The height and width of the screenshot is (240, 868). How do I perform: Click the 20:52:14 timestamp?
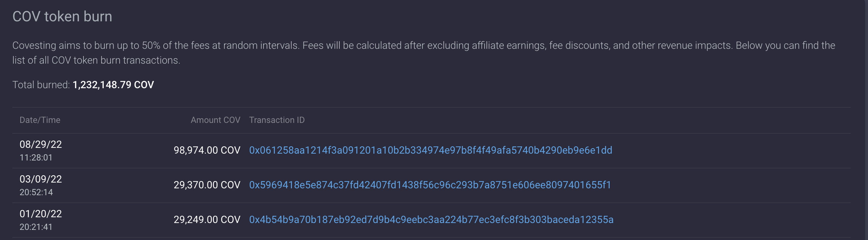point(36,192)
